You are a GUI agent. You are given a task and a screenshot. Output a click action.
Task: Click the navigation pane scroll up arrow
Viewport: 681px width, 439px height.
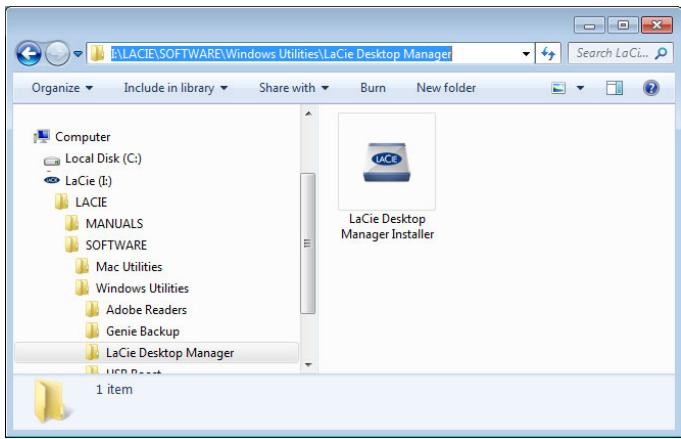[308, 114]
